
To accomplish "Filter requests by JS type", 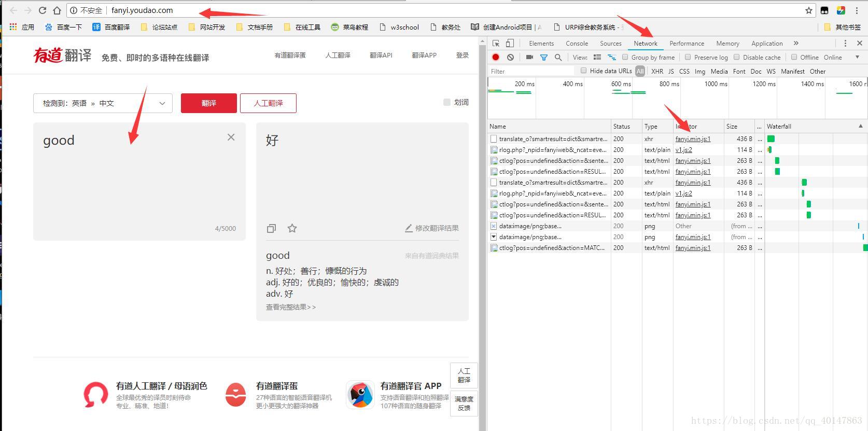I will (x=671, y=71).
